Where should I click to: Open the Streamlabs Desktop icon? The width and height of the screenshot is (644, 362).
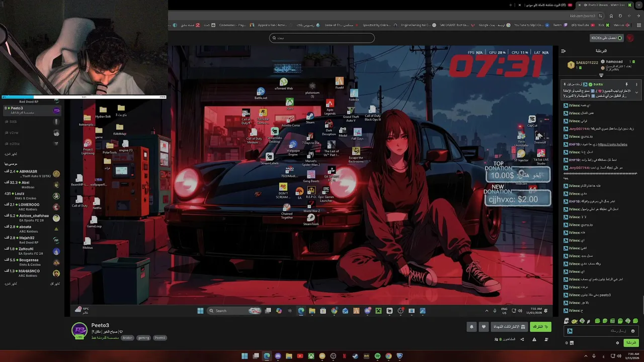point(274,136)
